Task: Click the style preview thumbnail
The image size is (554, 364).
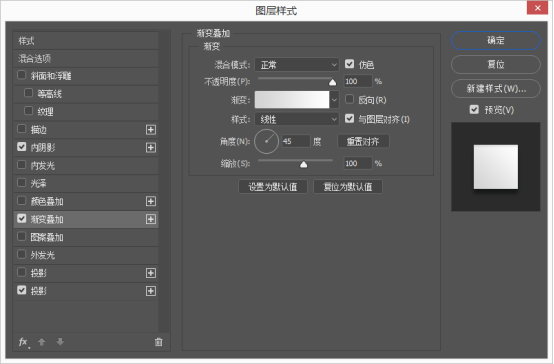Action: pos(496,167)
